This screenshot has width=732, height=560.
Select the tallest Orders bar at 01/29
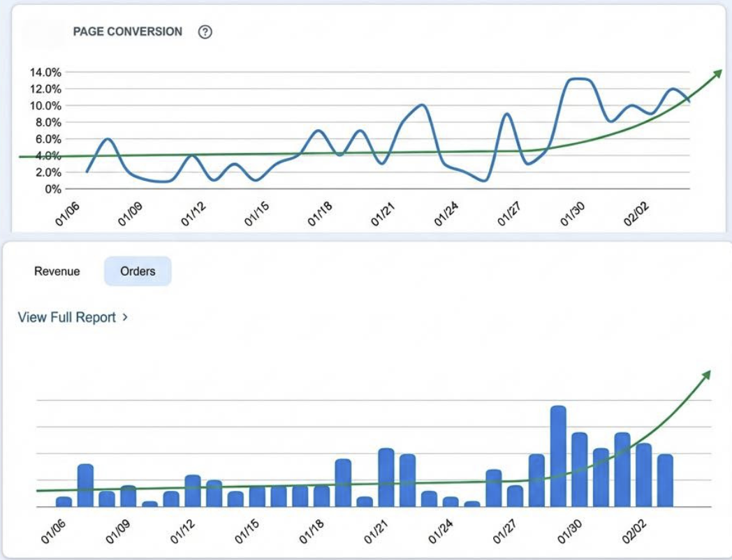[558, 455]
